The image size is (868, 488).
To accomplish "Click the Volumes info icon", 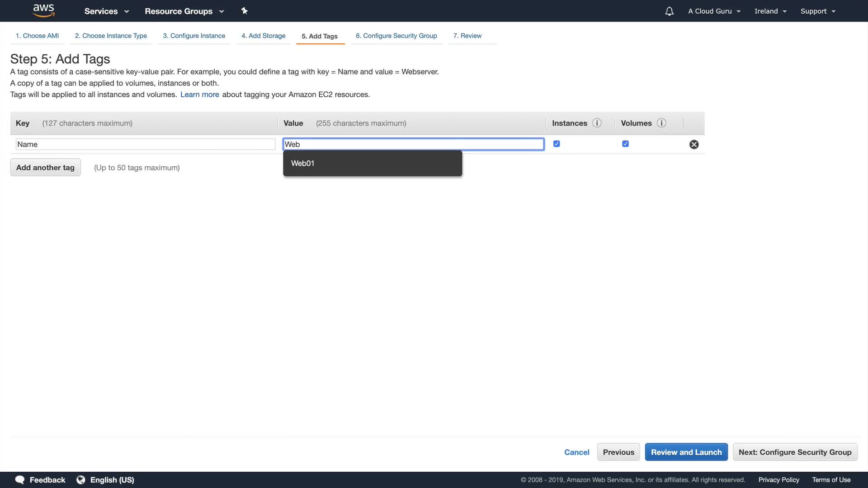I will pos(661,123).
